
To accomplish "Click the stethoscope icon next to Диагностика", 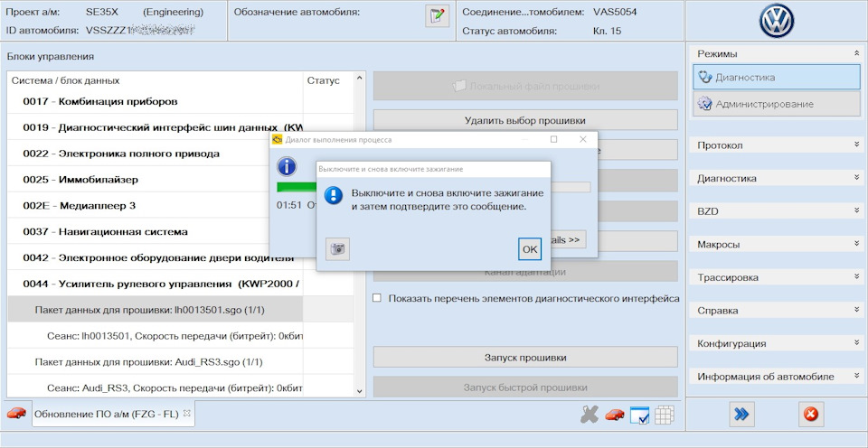I will click(704, 78).
